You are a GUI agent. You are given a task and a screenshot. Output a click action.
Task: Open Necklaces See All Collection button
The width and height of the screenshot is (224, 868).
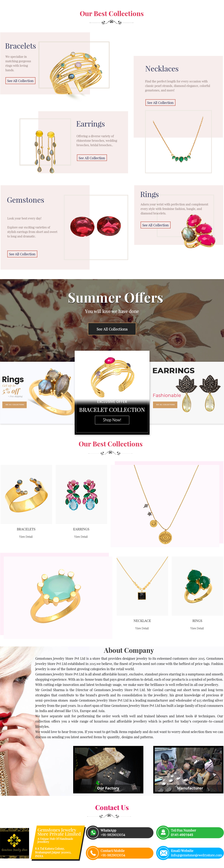160,103
